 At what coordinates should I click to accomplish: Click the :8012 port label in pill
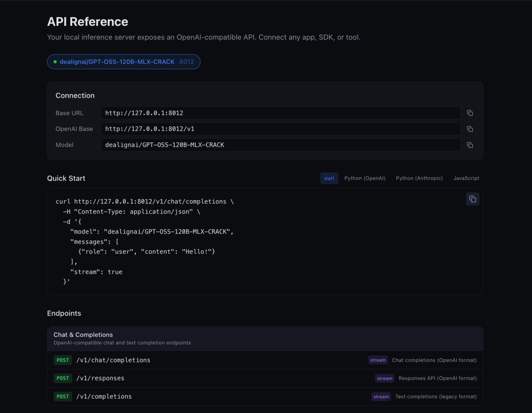[x=186, y=62]
